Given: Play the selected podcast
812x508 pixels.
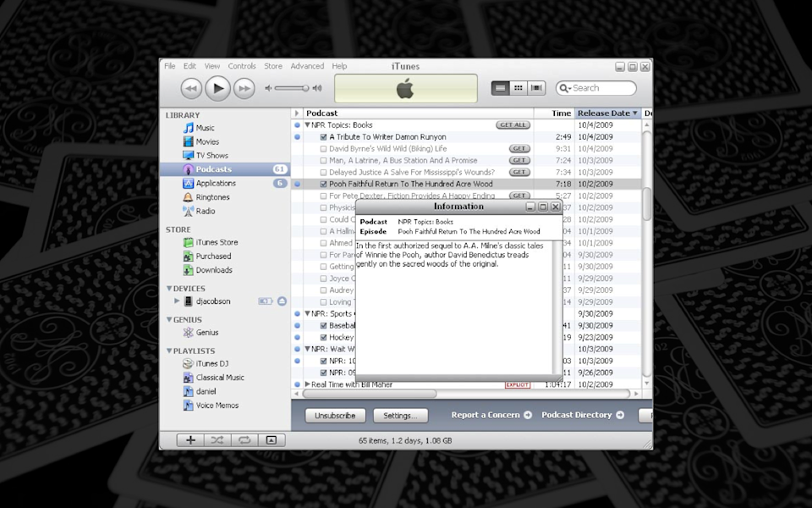Looking at the screenshot, I should [217, 89].
